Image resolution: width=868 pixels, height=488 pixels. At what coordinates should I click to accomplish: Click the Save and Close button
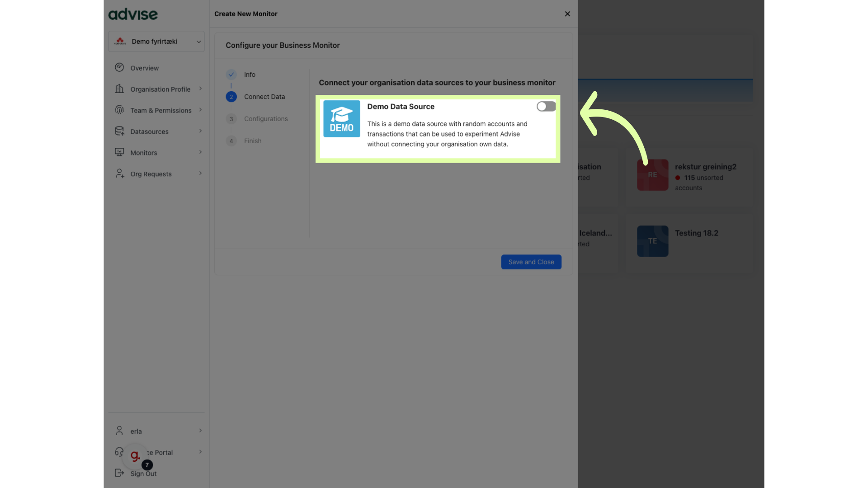(x=531, y=262)
